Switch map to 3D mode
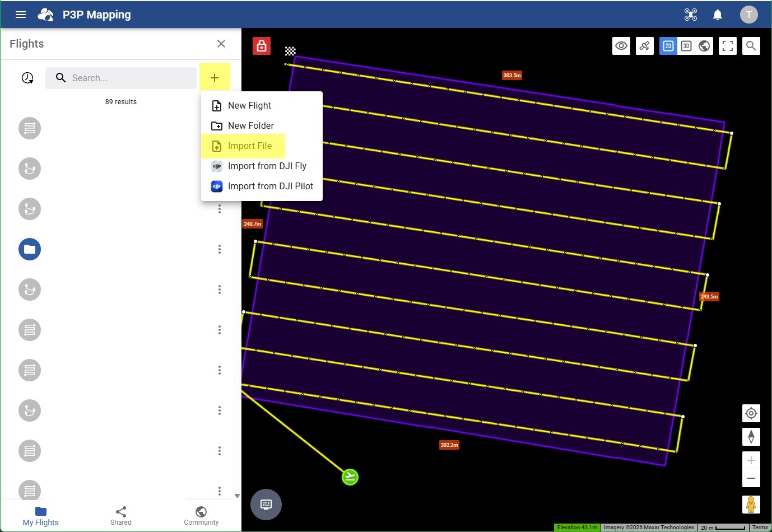 point(686,46)
